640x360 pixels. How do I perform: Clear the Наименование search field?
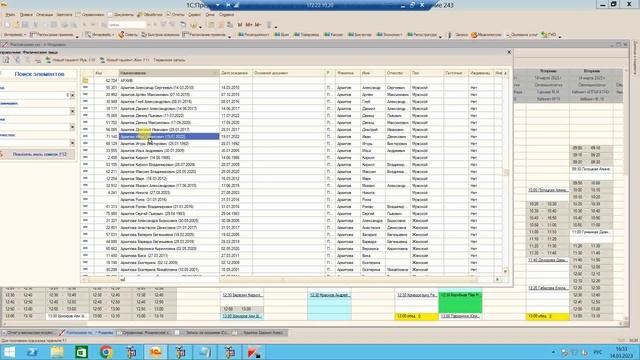click(72, 111)
